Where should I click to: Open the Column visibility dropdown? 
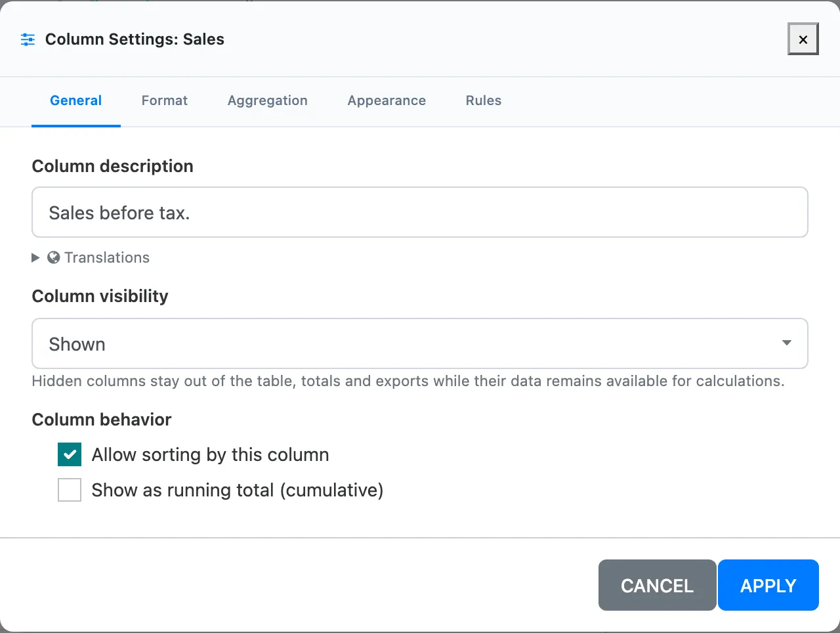point(420,343)
